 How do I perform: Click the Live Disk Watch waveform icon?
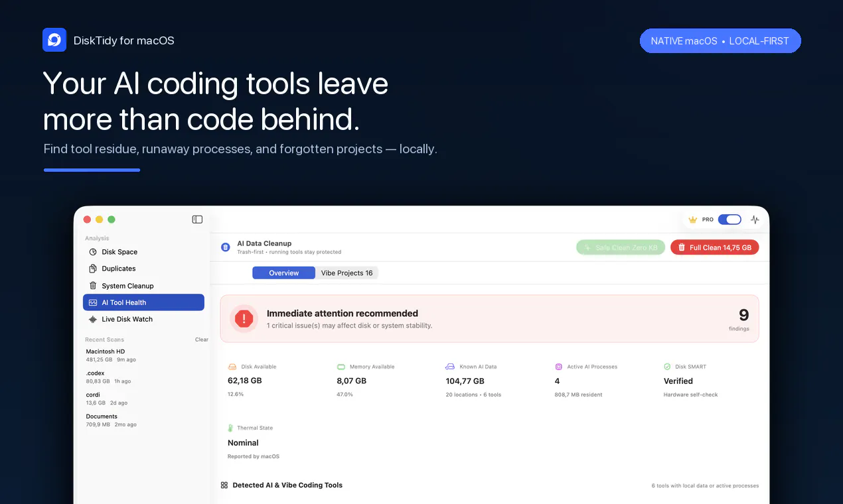click(x=93, y=319)
